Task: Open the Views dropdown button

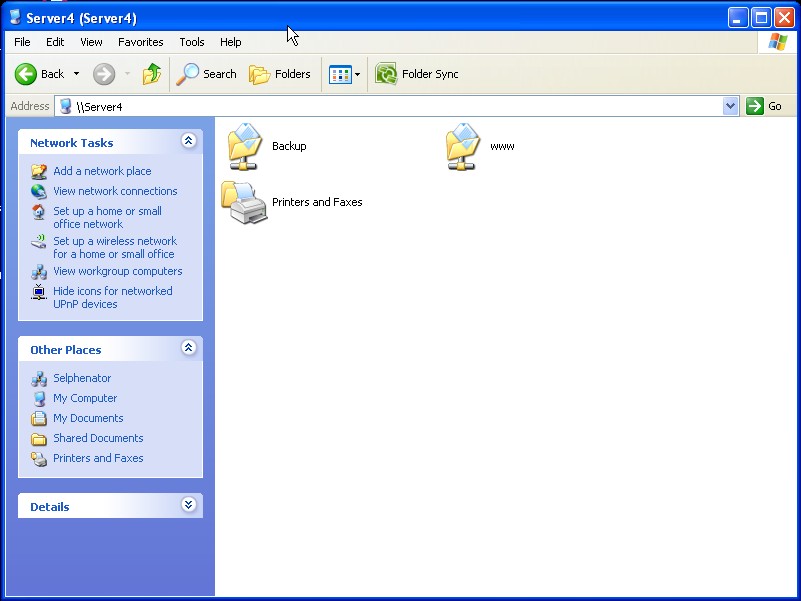Action: pos(345,74)
